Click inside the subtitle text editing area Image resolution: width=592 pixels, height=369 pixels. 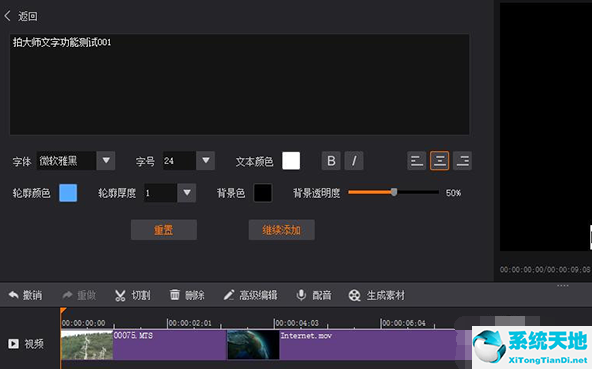[x=239, y=84]
